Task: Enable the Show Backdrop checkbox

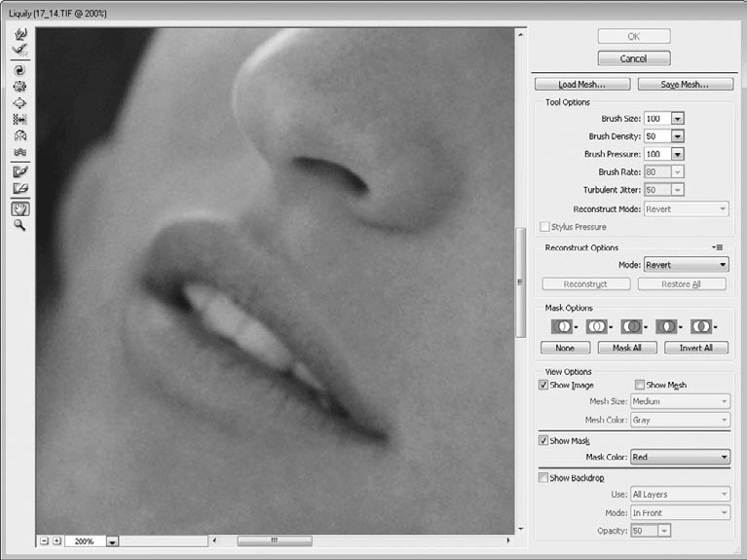Action: 543,477
